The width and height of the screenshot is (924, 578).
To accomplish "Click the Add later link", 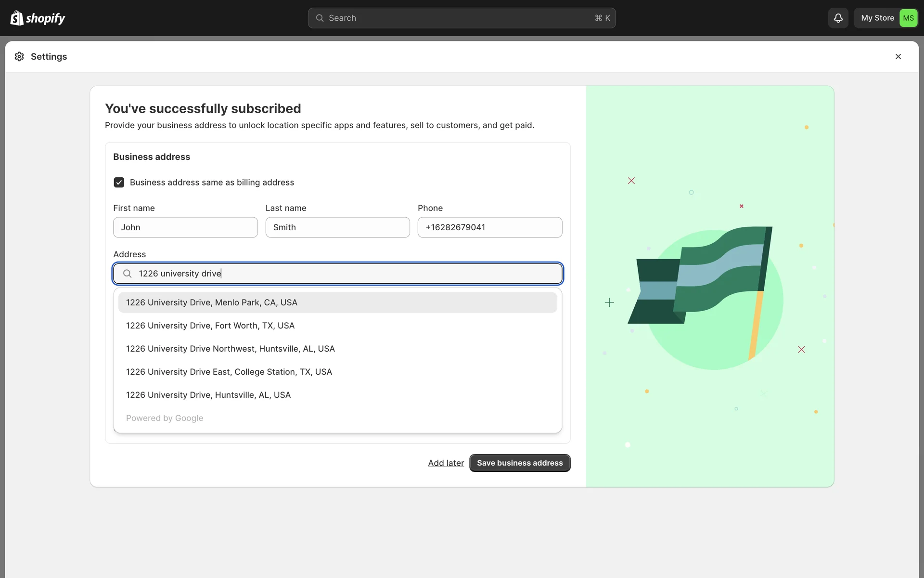I will (x=446, y=463).
